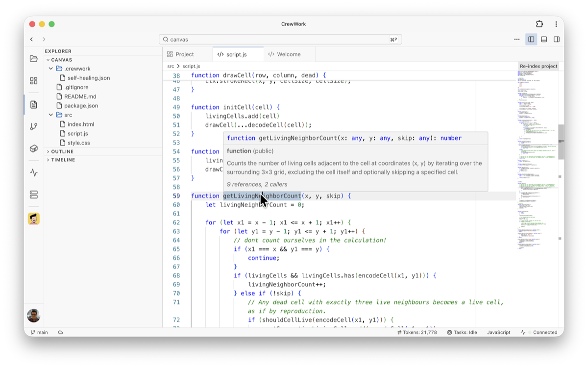Click the script.js breadcrumb segment
The height and width of the screenshot is (368, 588).
pos(191,66)
